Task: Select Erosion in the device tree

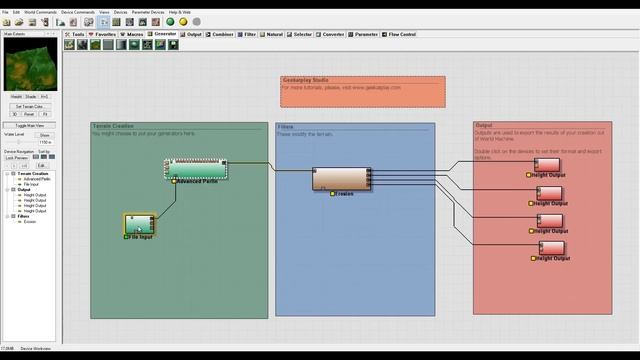Action: pos(30,222)
